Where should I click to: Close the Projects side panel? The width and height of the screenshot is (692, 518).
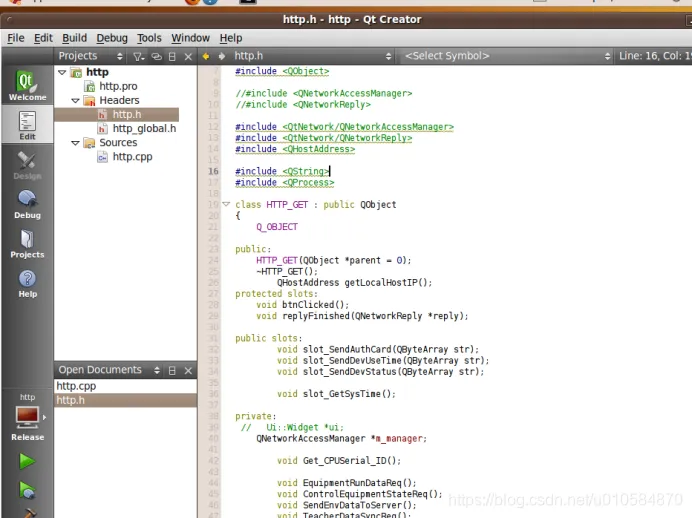tap(188, 56)
